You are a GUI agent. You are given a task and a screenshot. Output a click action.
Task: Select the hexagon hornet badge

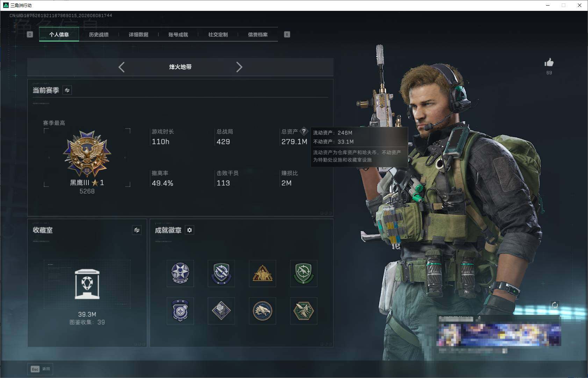pyautogui.click(x=304, y=311)
